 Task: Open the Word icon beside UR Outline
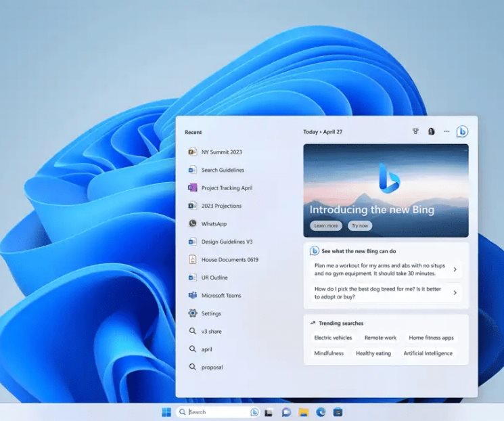click(x=192, y=278)
